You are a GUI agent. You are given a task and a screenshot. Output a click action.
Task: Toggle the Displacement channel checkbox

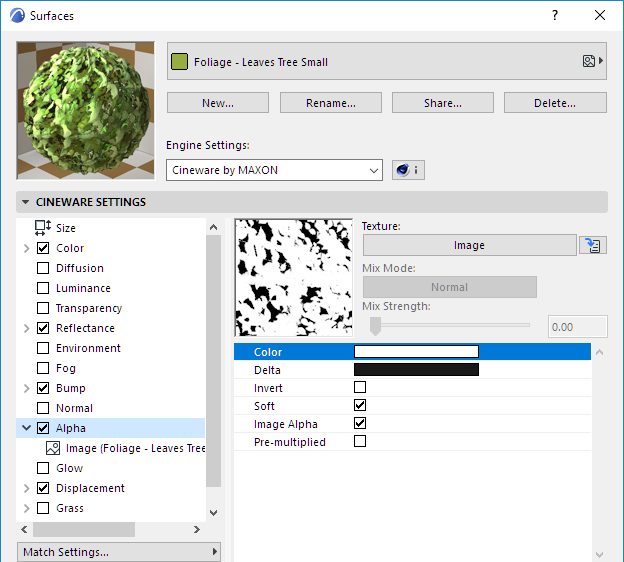click(43, 488)
